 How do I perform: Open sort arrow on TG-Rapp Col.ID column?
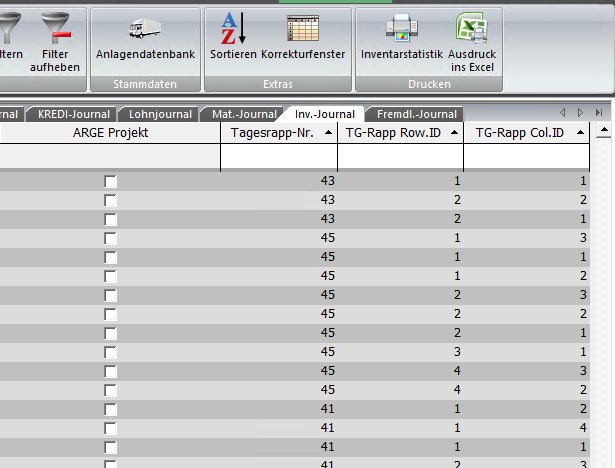click(580, 133)
